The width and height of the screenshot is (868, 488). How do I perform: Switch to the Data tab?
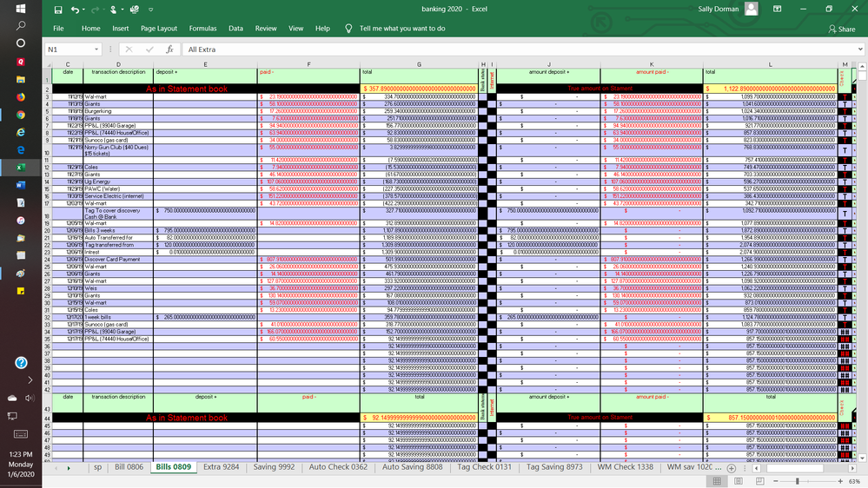tap(235, 28)
